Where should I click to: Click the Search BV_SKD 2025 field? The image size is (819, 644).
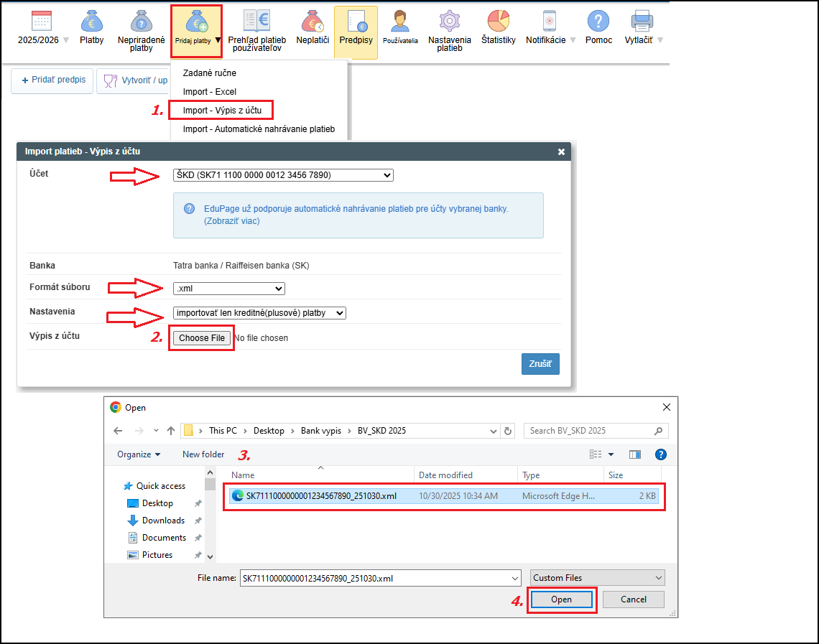pos(588,431)
